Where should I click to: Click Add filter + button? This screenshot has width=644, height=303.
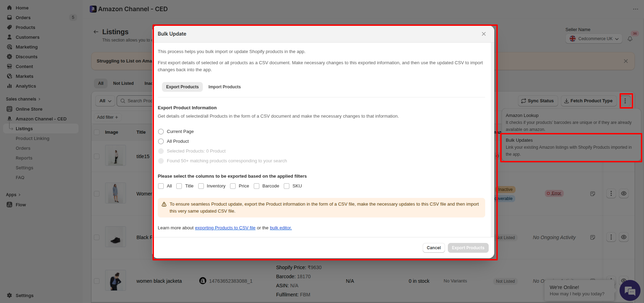[108, 117]
